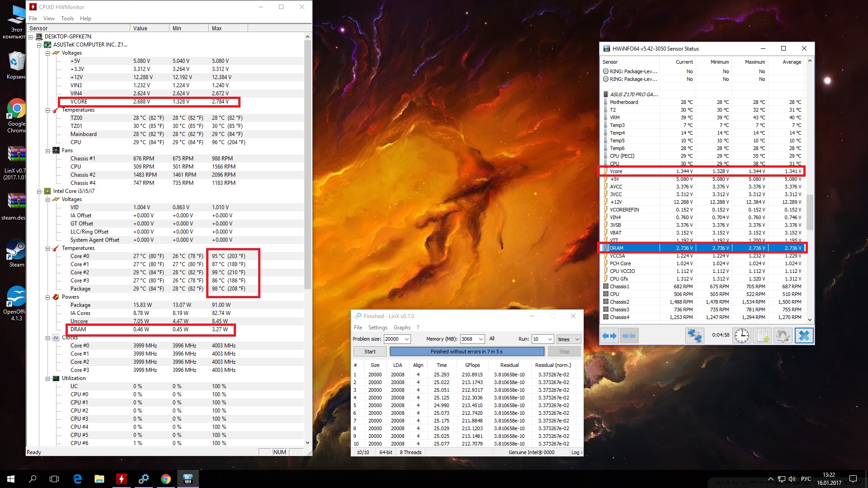Click the HWiNFO expand columns arrows icon

pos(609,336)
